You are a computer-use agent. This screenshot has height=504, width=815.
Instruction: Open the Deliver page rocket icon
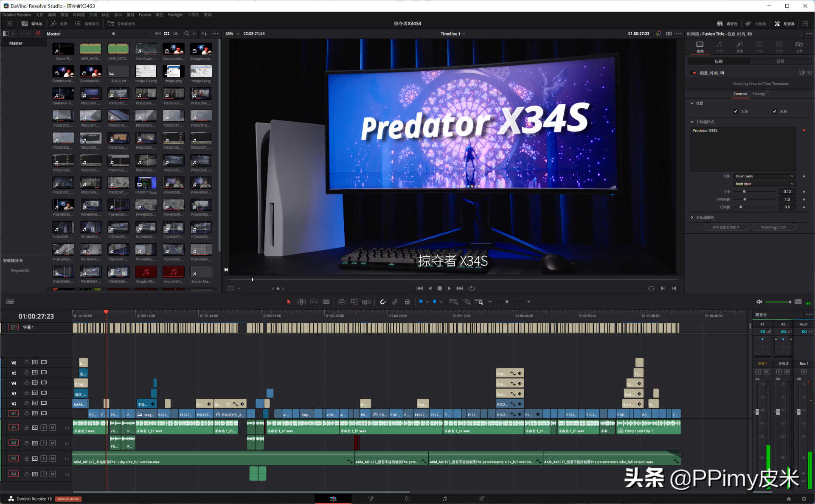tap(481, 498)
